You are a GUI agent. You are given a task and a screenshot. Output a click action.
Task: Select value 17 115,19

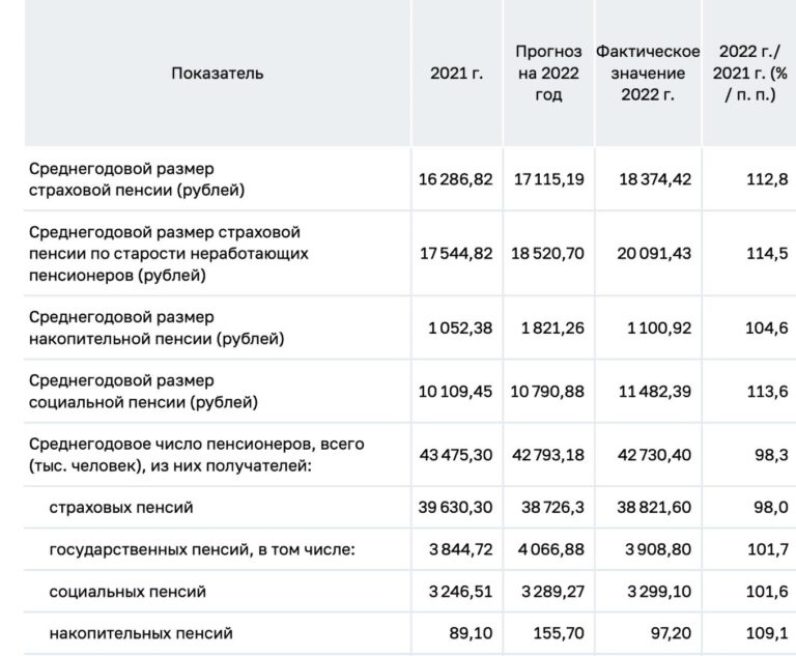coord(549,179)
